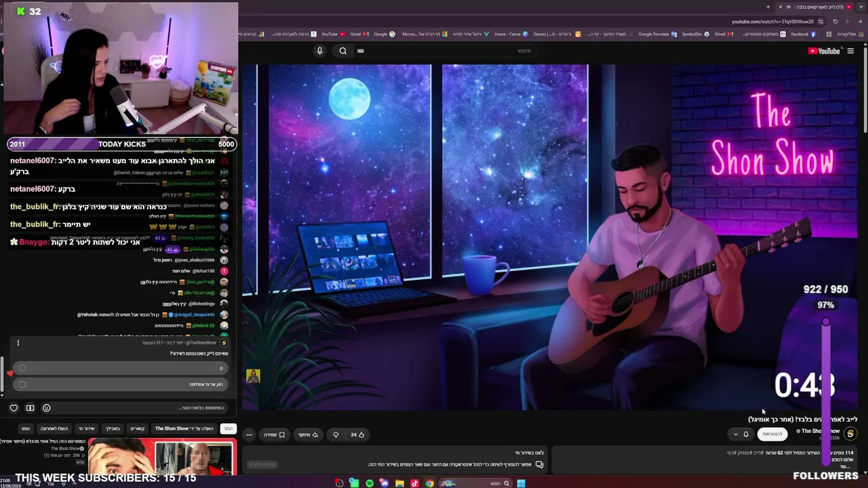Go to YouTube home via the logo
868x488 pixels.
tap(824, 51)
